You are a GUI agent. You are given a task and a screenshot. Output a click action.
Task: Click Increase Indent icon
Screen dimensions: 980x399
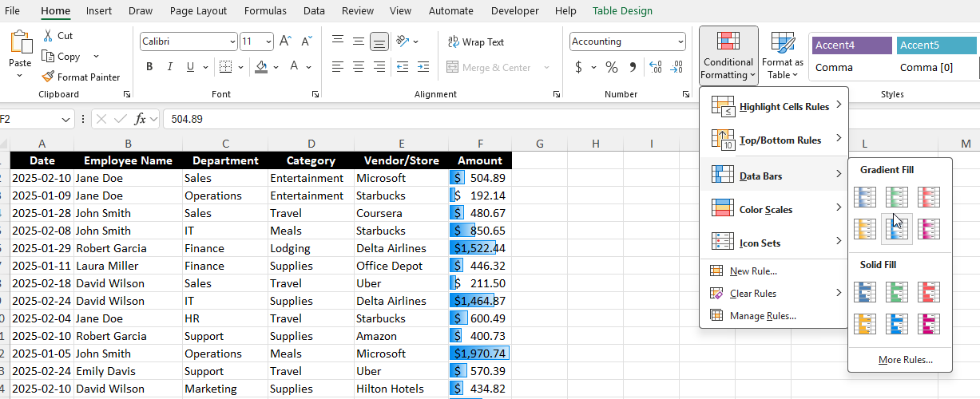click(x=423, y=67)
